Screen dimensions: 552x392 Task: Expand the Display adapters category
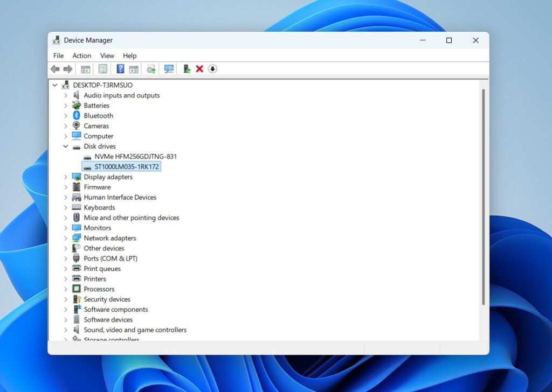tap(66, 177)
